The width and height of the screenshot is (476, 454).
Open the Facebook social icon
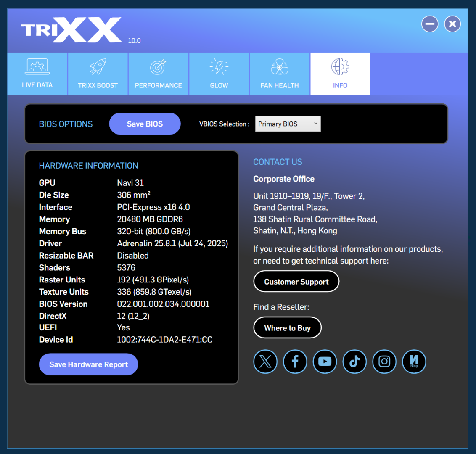[295, 362]
